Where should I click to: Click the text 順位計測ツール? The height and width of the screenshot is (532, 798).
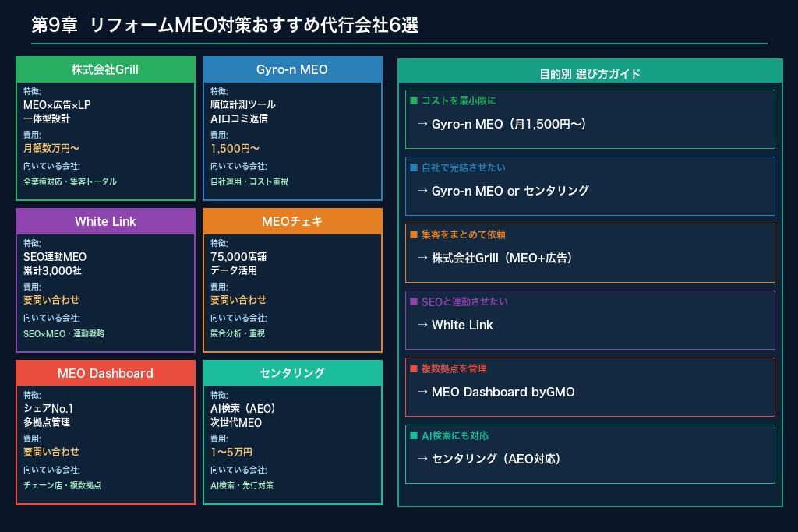click(243, 105)
